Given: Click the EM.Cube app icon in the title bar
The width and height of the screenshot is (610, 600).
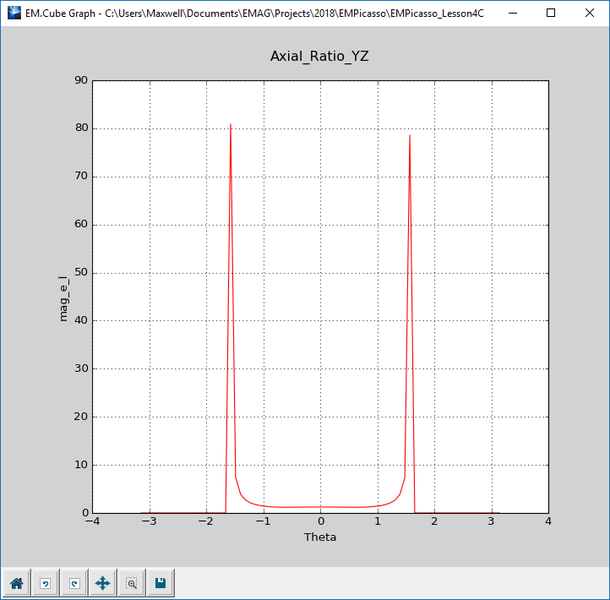Looking at the screenshot, I should point(13,14).
